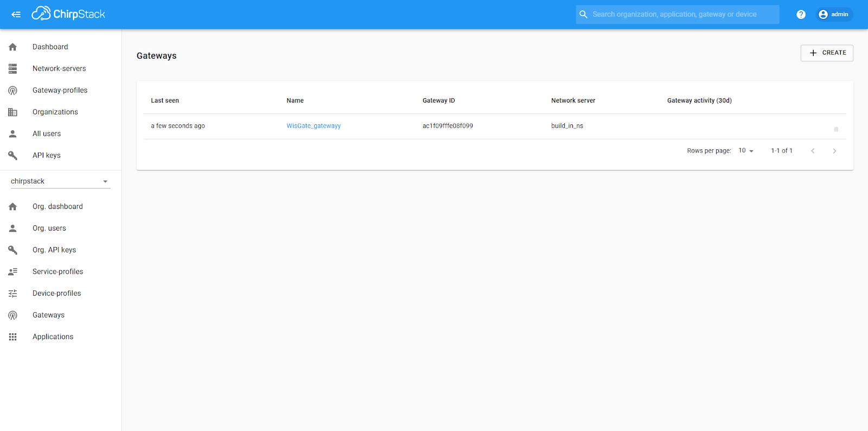
Task: Expand the rows per page selector
Action: coord(746,151)
